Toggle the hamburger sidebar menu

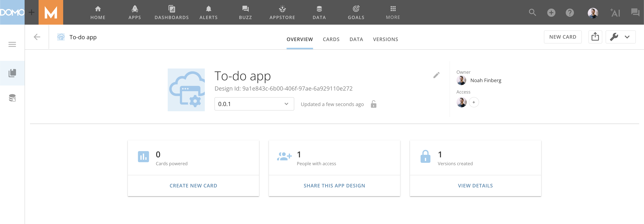12,45
